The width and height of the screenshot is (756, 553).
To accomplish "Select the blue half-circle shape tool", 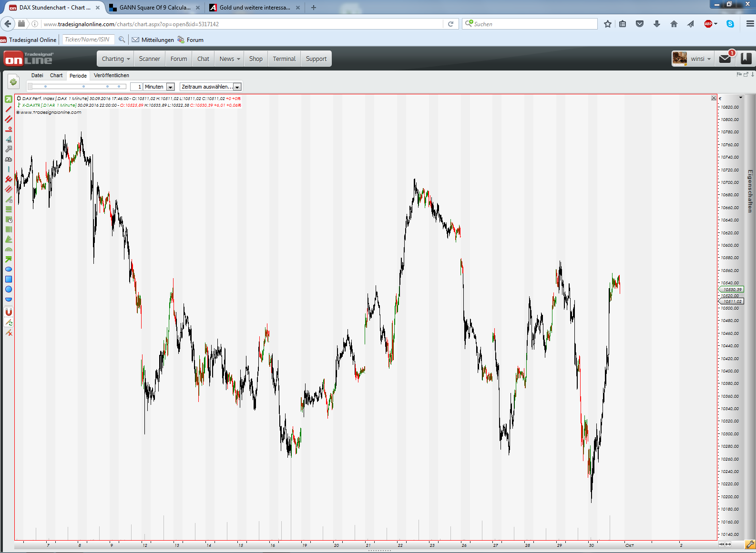I will tap(9, 299).
